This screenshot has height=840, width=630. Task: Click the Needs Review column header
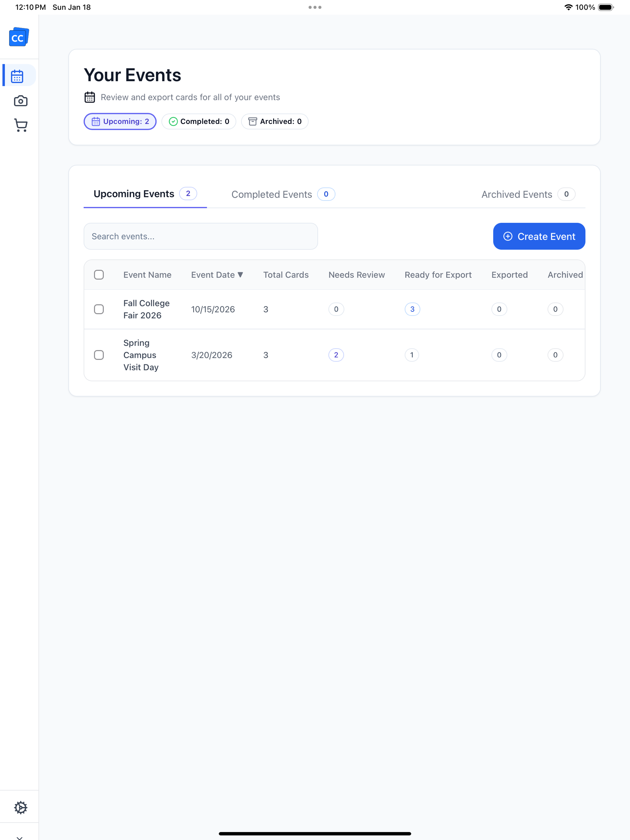[357, 275]
